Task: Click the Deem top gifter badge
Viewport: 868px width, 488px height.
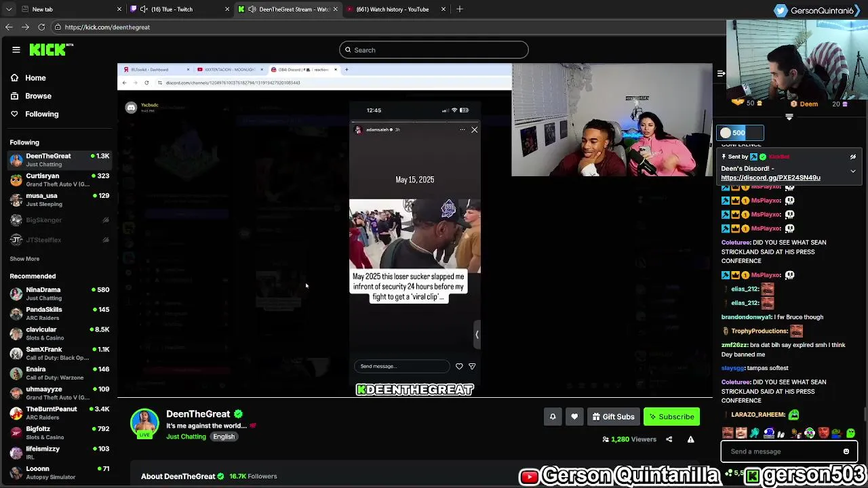Action: click(x=804, y=104)
